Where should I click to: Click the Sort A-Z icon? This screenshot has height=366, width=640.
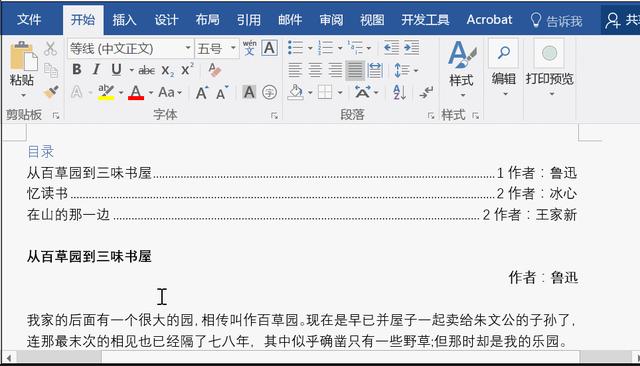pyautogui.click(x=399, y=92)
